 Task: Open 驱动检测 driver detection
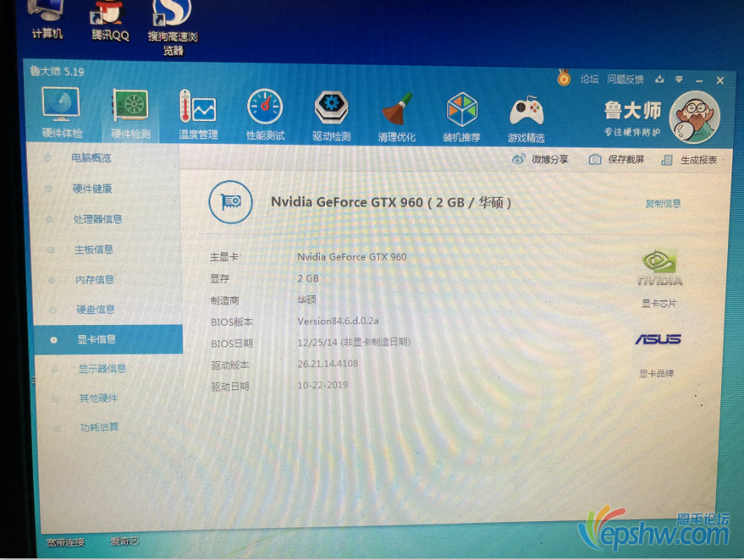click(331, 116)
